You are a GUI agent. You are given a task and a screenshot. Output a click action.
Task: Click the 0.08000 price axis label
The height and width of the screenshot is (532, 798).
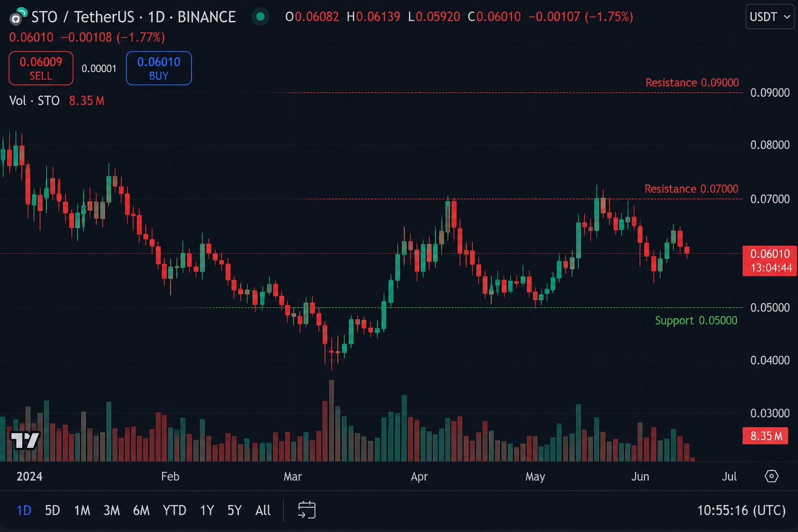pyautogui.click(x=770, y=145)
